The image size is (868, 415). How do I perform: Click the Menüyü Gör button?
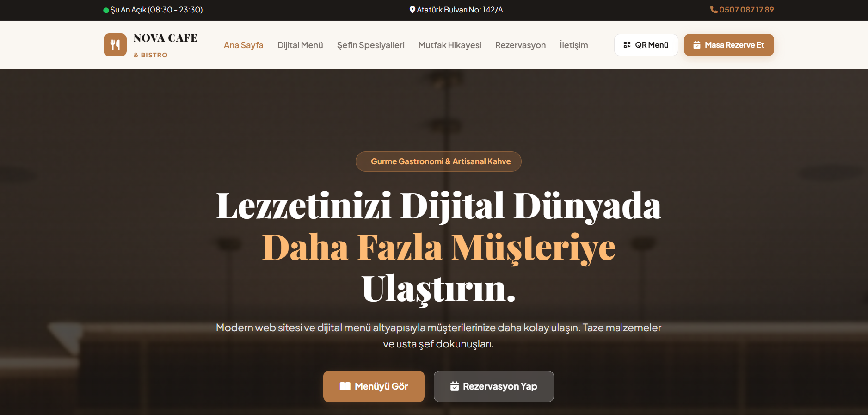coord(374,386)
